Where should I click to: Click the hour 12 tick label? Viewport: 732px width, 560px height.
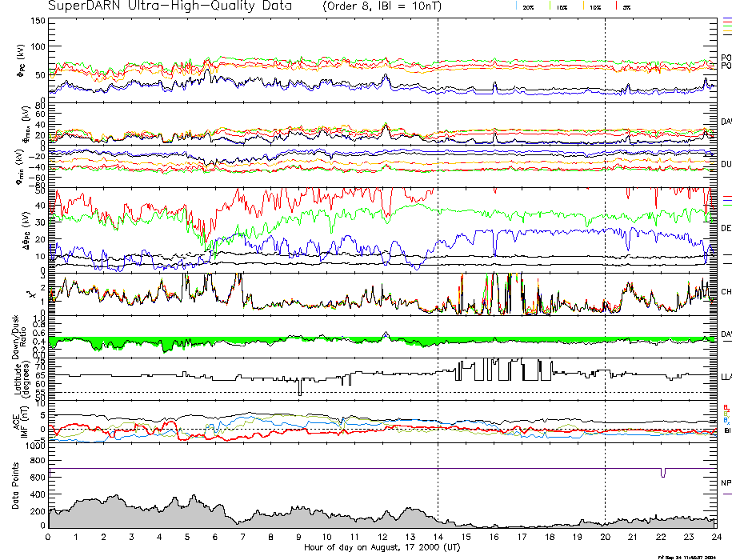pos(382,538)
